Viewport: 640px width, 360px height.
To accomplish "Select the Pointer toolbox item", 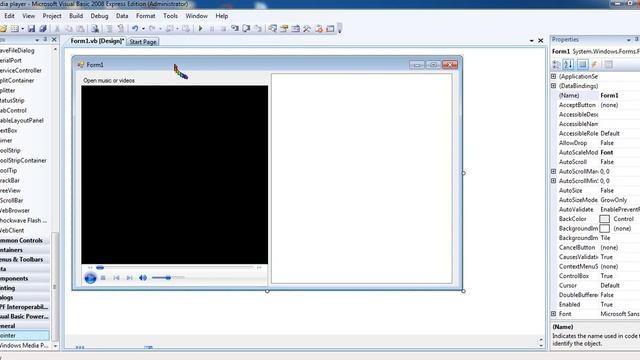I will (24, 336).
